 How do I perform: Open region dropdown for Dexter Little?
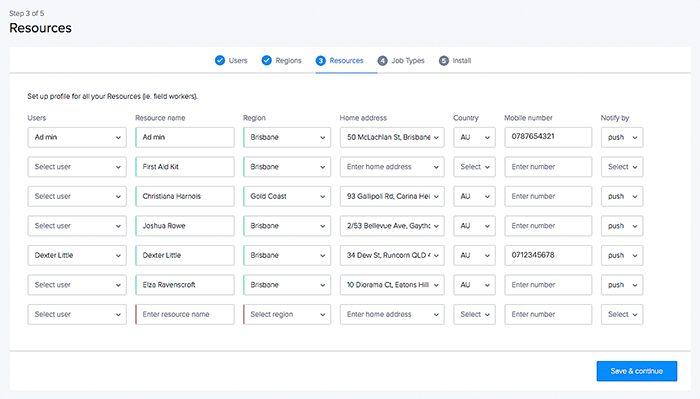pyautogui.click(x=287, y=255)
